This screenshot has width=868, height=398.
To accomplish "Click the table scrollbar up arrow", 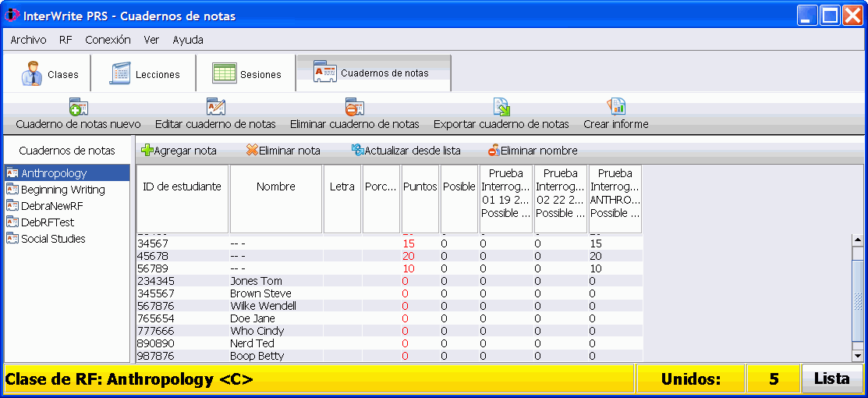I will click(858, 240).
